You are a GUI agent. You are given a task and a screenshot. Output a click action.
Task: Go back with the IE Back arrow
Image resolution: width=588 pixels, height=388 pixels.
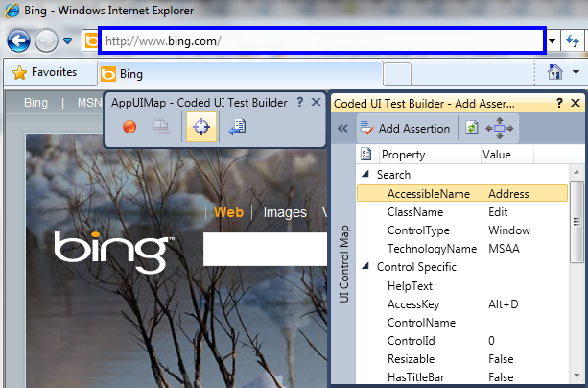point(18,40)
